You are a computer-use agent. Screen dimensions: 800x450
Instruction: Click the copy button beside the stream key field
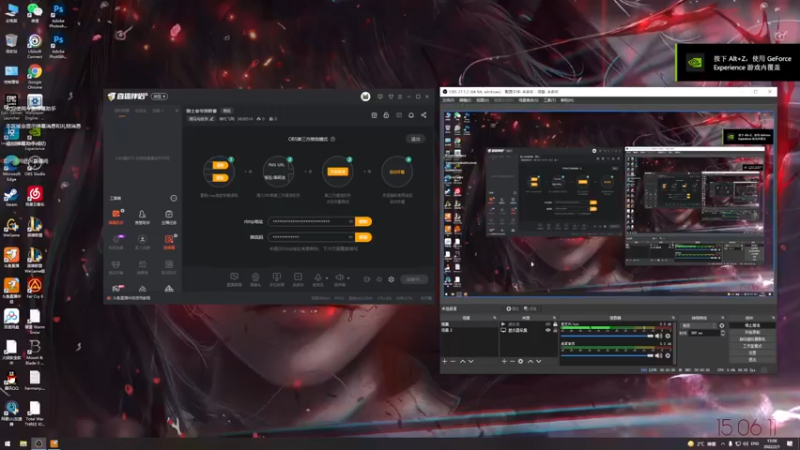[363, 237]
